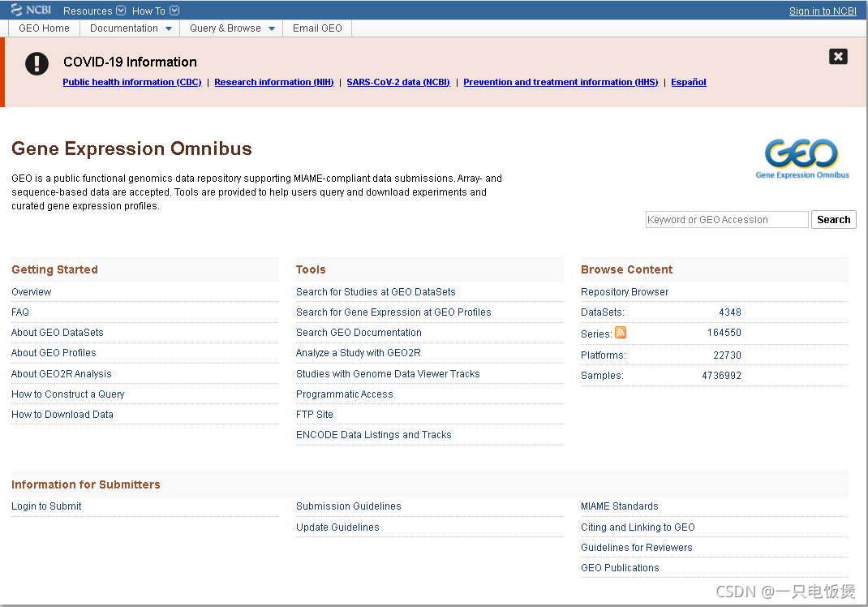Click the COVID-19 exclamation alert icon
Viewport: 868px width, 607px height.
[x=37, y=63]
